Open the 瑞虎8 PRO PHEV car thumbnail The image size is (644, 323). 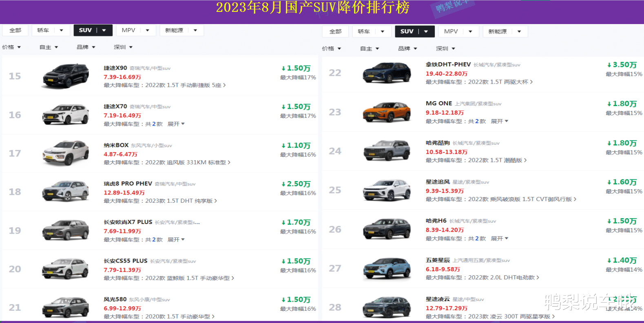[x=65, y=191]
